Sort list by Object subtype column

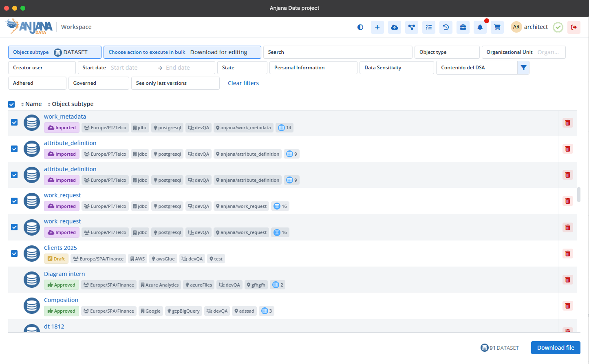tap(71, 104)
